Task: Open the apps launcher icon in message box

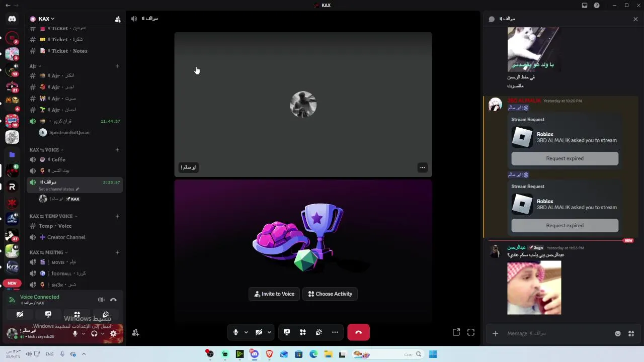Action: pyautogui.click(x=631, y=333)
